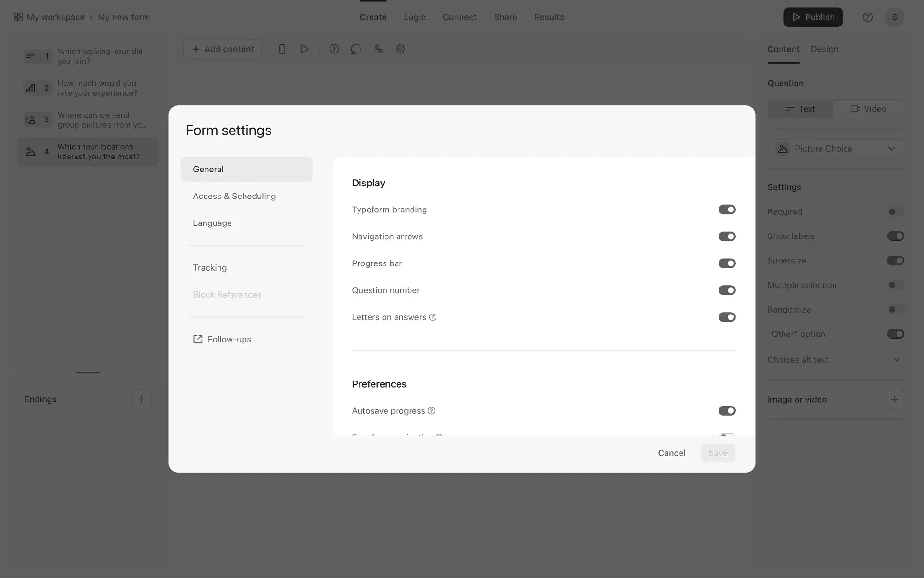Click the mobile preview icon in toolbar

[x=282, y=49]
